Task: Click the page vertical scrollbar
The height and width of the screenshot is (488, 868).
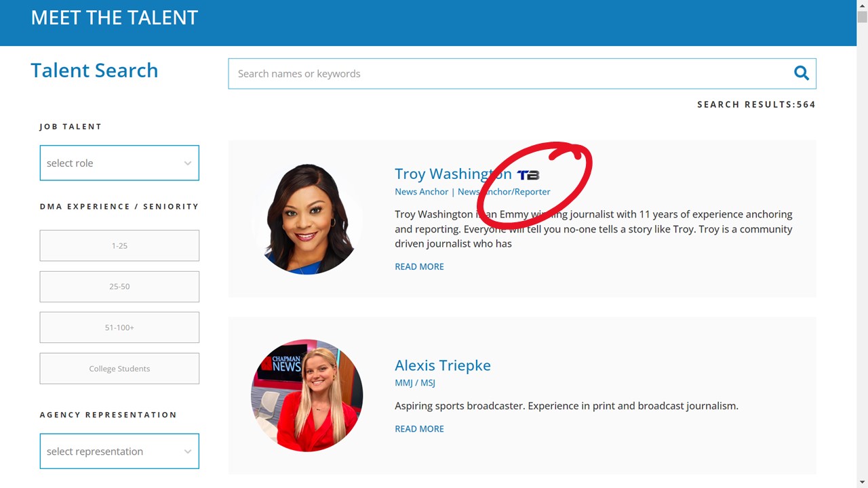Action: (x=862, y=244)
